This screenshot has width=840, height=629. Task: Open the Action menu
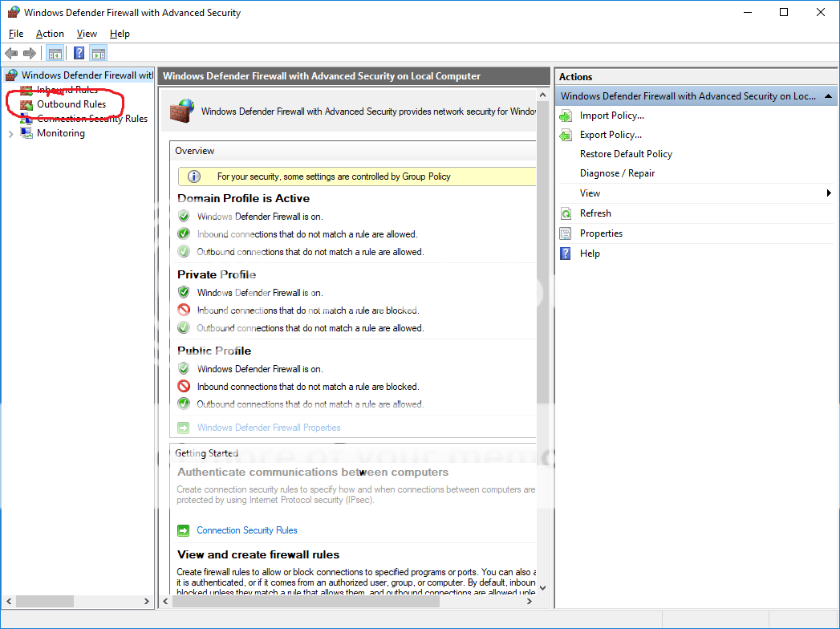tap(50, 34)
